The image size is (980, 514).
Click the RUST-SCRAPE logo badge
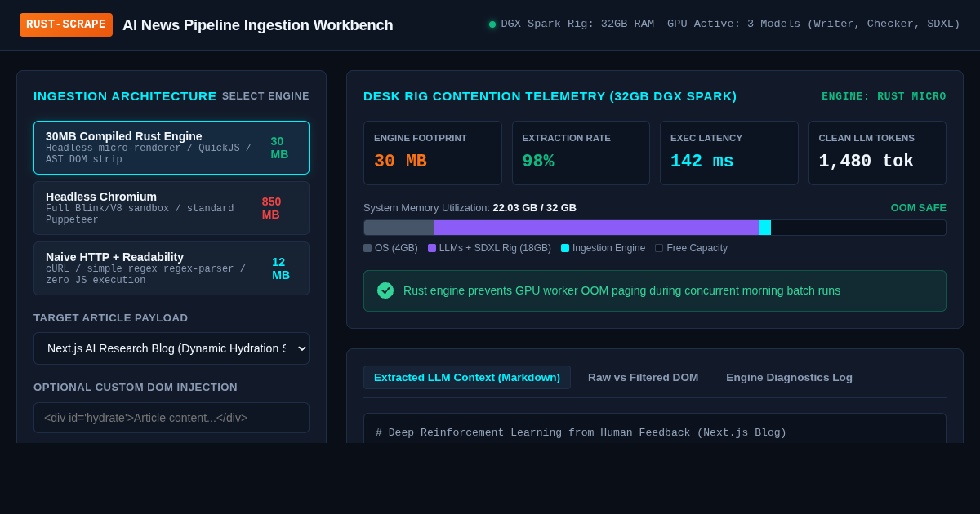tap(66, 24)
